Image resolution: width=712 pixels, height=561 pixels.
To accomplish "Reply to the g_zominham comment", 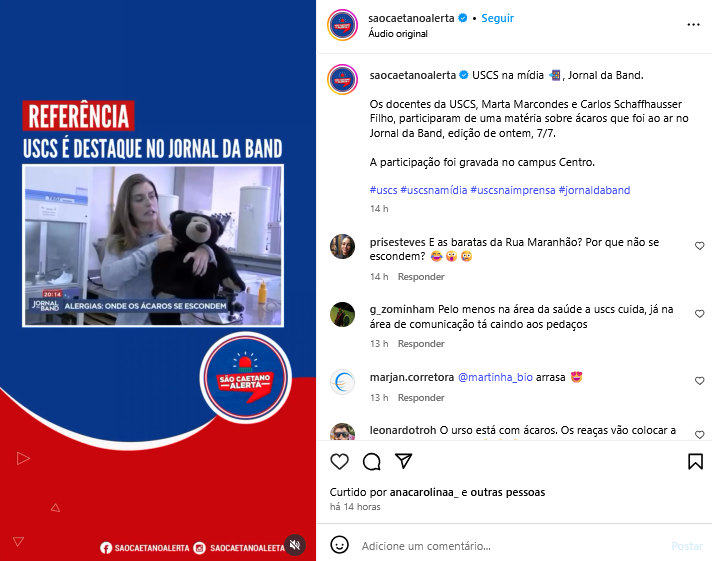I will pyautogui.click(x=421, y=344).
